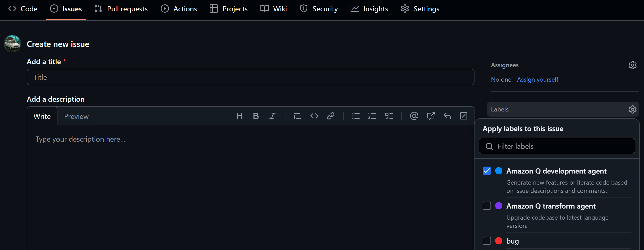
Task: Apply italic formatting
Action: pyautogui.click(x=272, y=116)
